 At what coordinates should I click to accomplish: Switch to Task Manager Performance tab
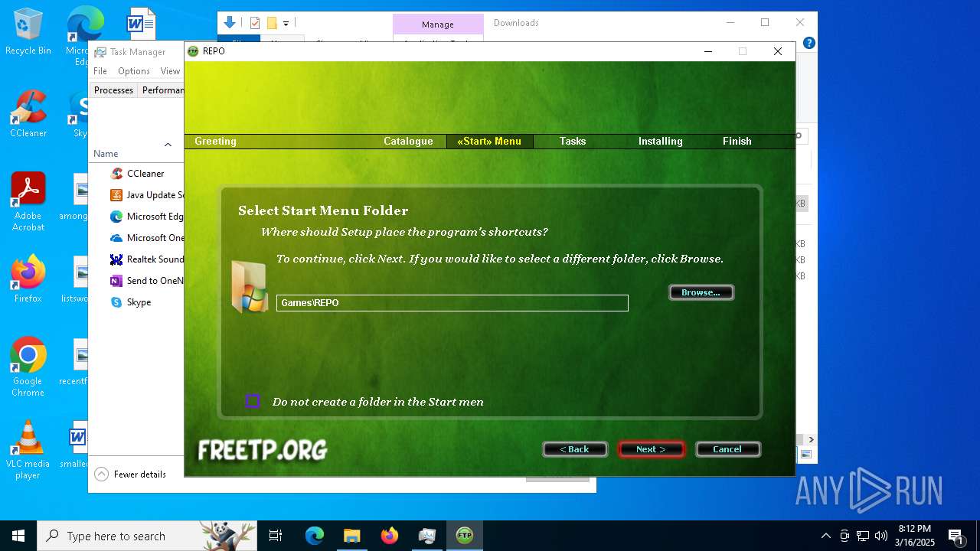[162, 90]
